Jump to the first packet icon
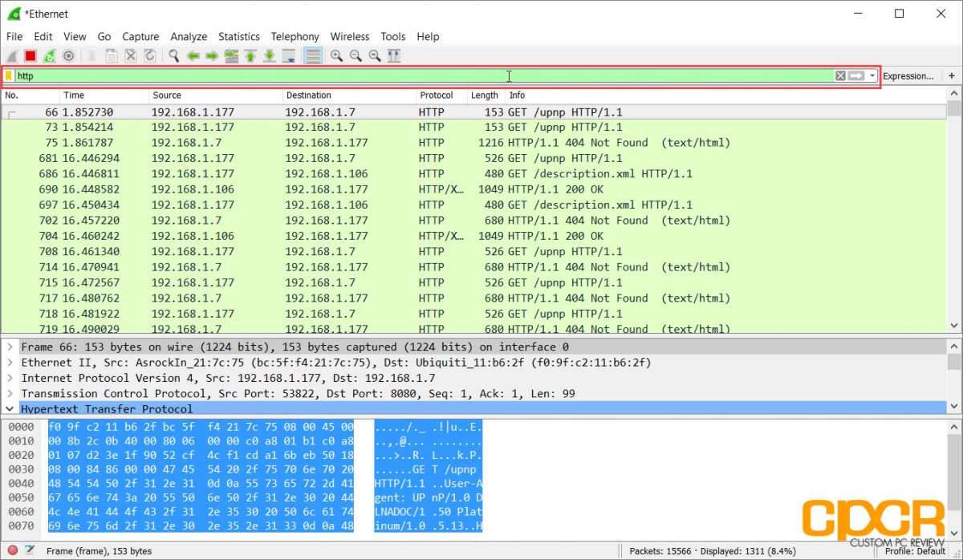The width and height of the screenshot is (963, 560). click(x=250, y=56)
